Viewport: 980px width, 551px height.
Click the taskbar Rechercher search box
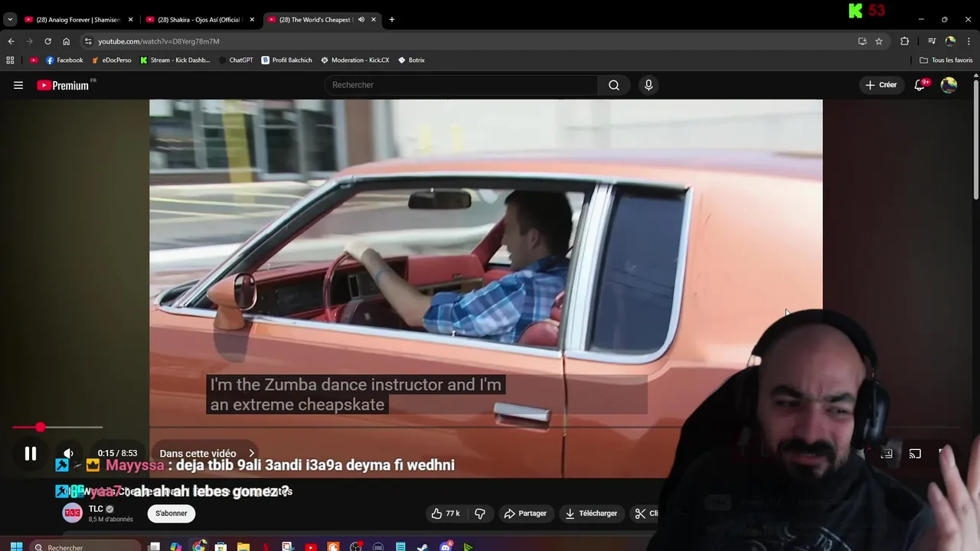[x=87, y=547]
